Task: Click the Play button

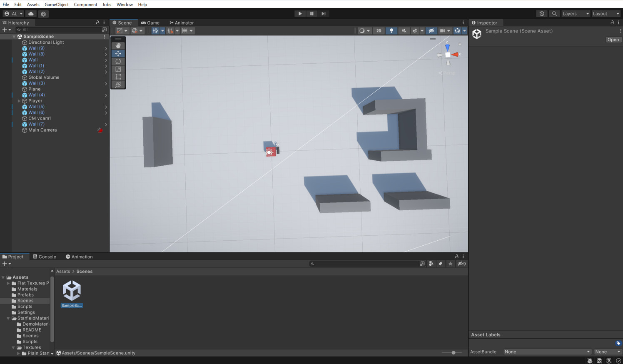Action: pyautogui.click(x=300, y=14)
